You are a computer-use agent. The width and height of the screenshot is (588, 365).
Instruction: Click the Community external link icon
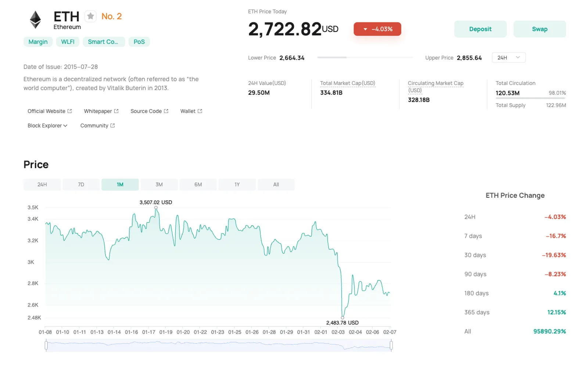click(x=112, y=125)
